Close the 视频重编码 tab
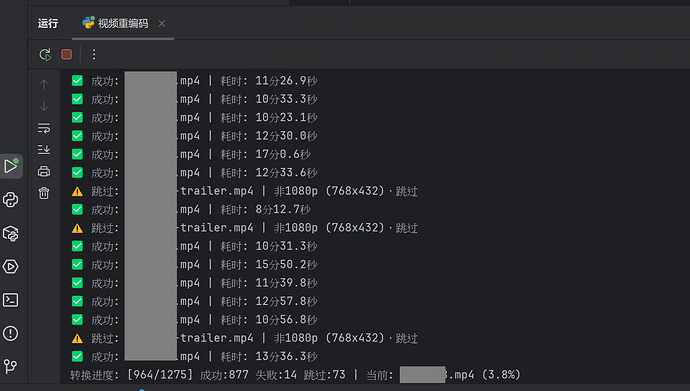The height and width of the screenshot is (391, 690). pos(162,23)
